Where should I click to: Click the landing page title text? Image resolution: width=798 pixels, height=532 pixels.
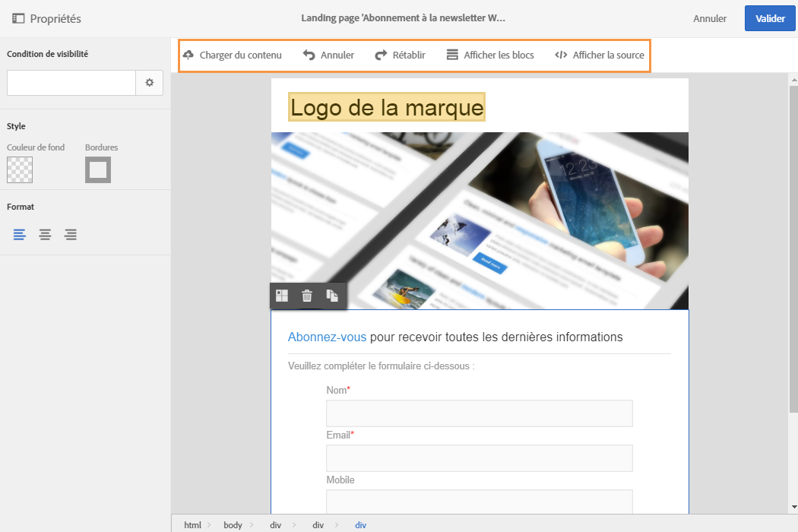click(x=403, y=17)
